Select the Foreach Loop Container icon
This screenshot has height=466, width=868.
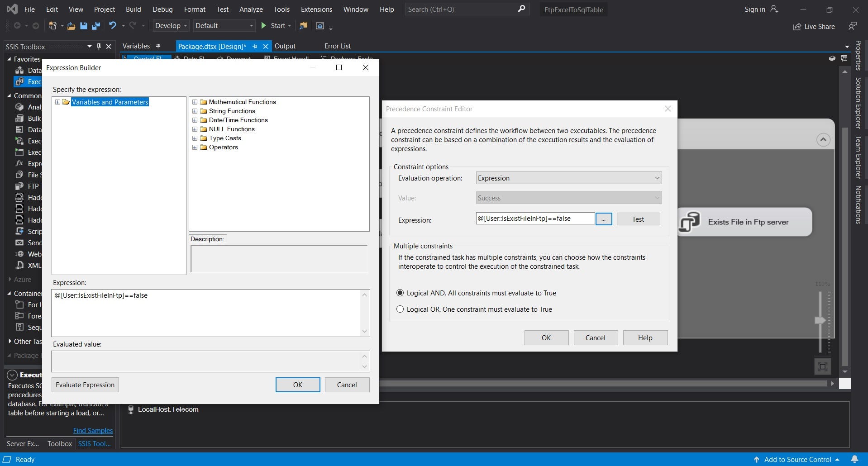coord(19,316)
